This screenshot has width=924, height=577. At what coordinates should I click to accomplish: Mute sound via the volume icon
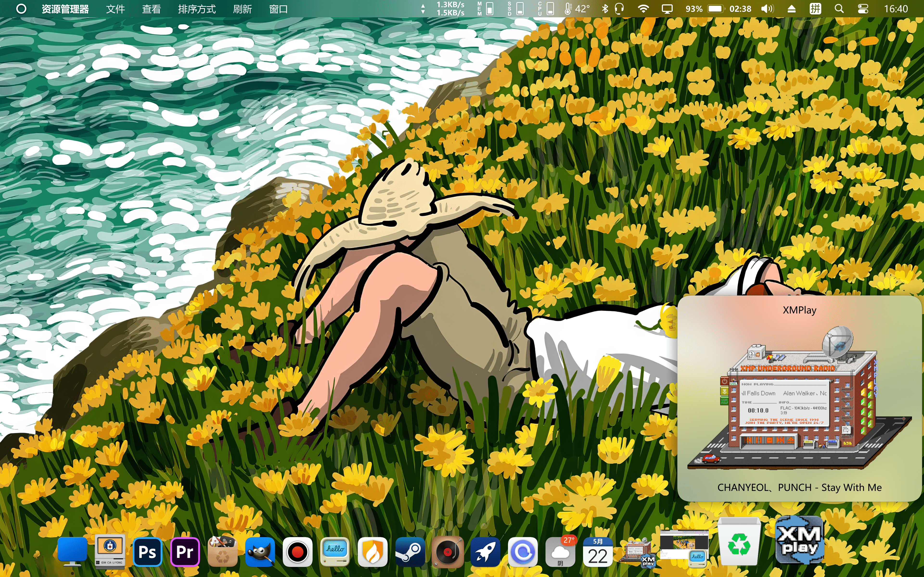767,8
